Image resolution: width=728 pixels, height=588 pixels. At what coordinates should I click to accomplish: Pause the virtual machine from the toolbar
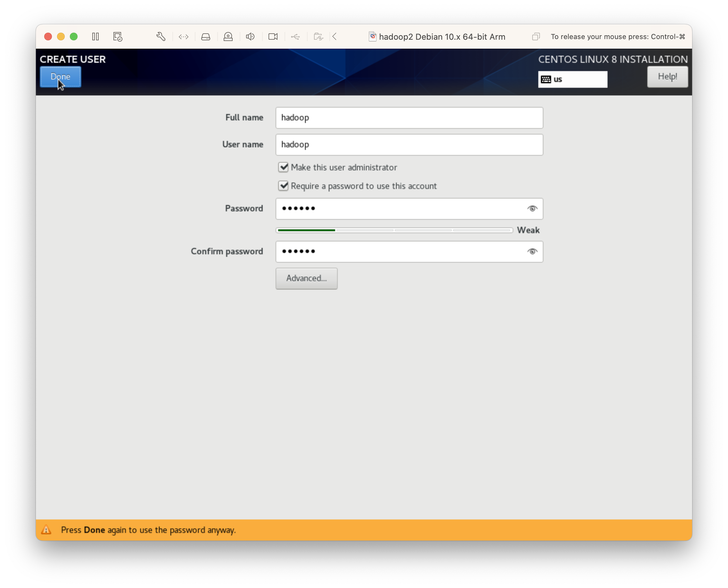tap(95, 37)
